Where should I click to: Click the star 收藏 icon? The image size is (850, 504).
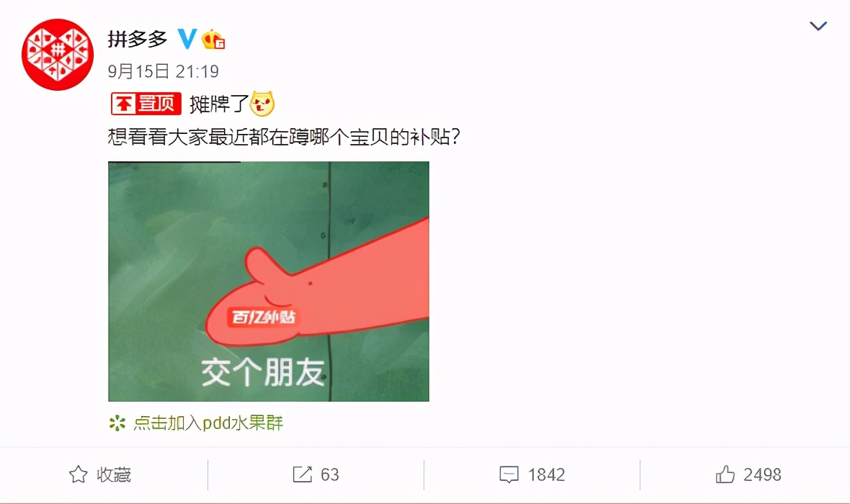pos(78,474)
